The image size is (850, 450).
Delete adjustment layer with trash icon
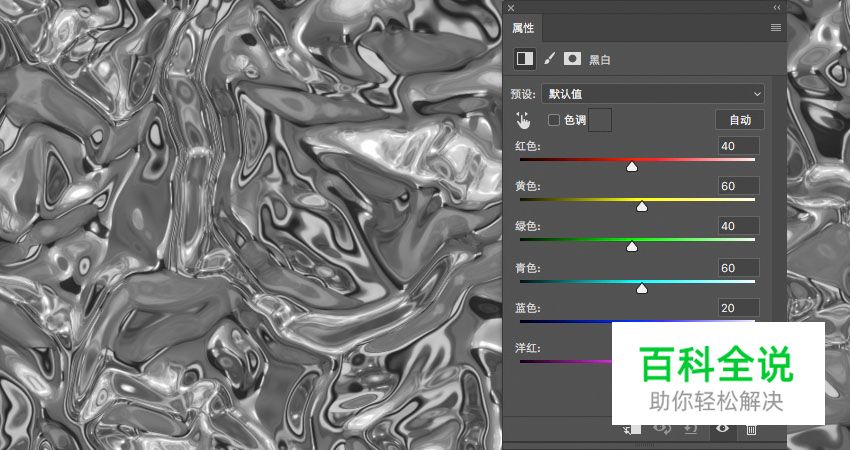(x=751, y=429)
